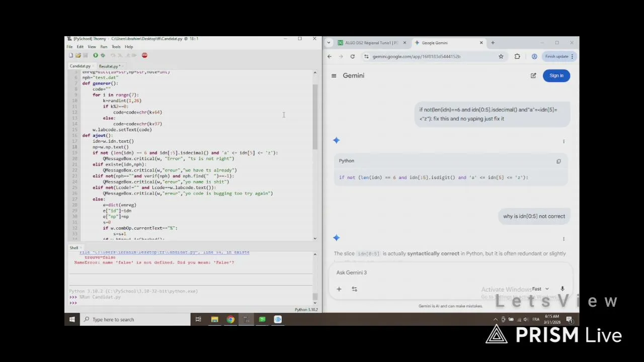Click the Python 3.10.2 interpreter status label
The width and height of the screenshot is (644, 362).
click(306, 310)
